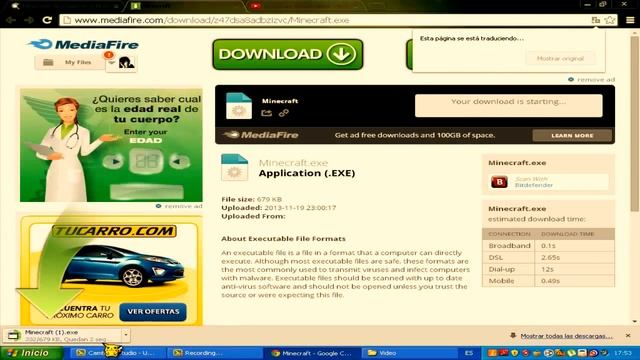640x360 pixels.
Task: Expand the account dropdown arrow beside My Files
Action: (111, 63)
